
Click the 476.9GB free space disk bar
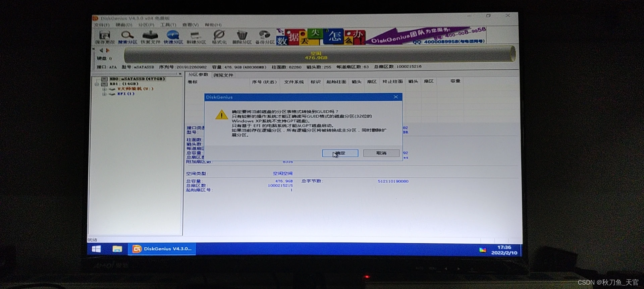pos(320,54)
